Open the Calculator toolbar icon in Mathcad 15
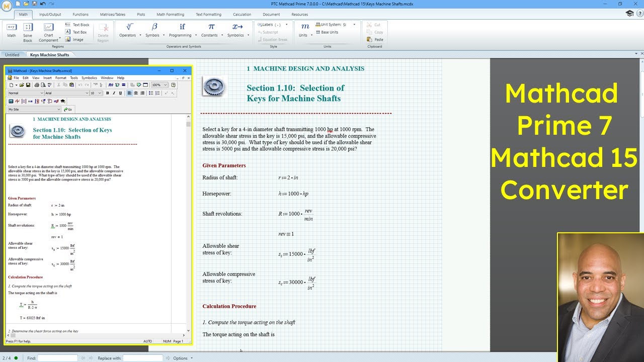This screenshot has height=362, width=644. point(11,101)
